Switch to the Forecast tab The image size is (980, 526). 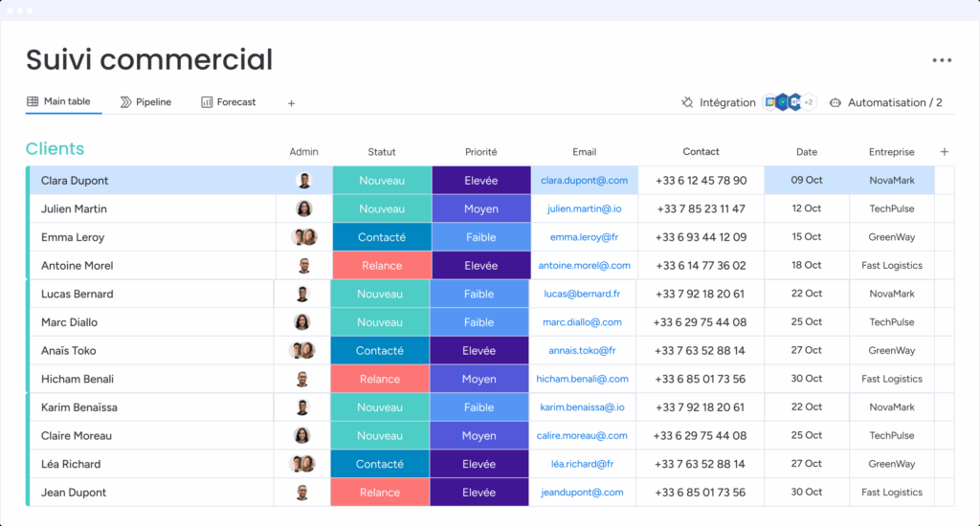click(229, 101)
